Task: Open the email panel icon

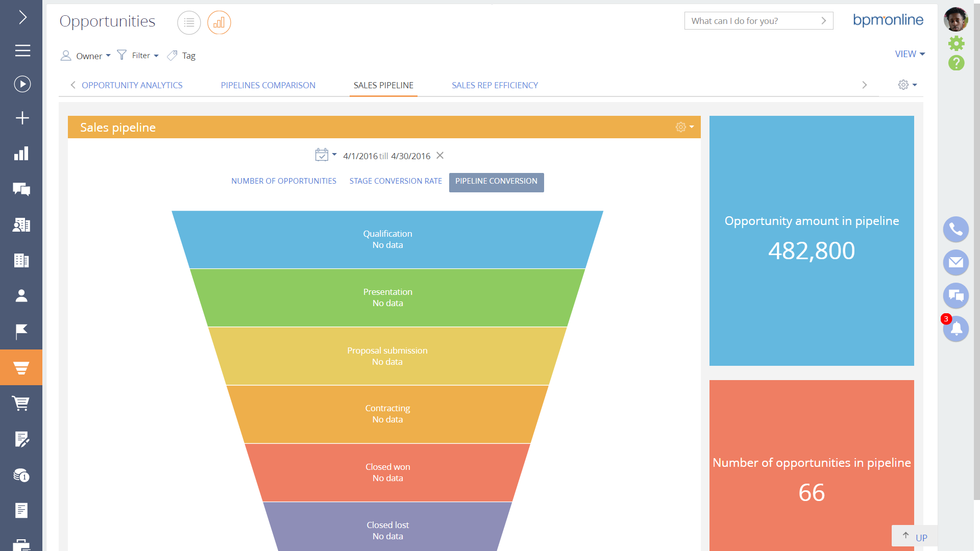Action: [955, 262]
